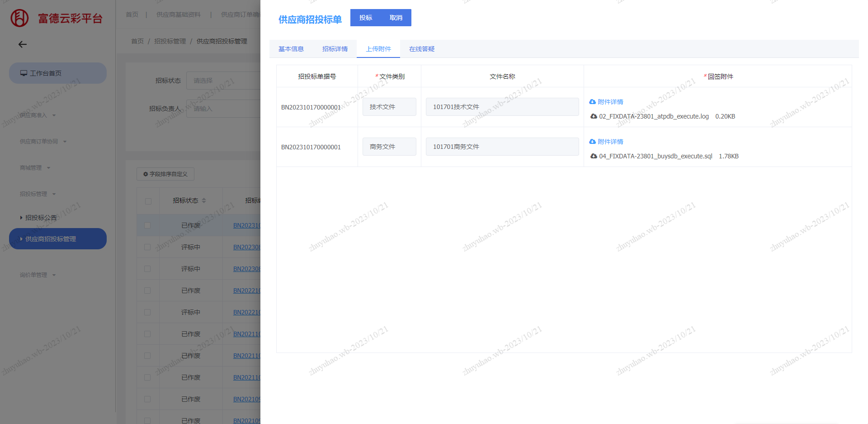Click 供应商订单 top navigation tab
Image resolution: width=868 pixels, height=424 pixels.
[x=240, y=14]
